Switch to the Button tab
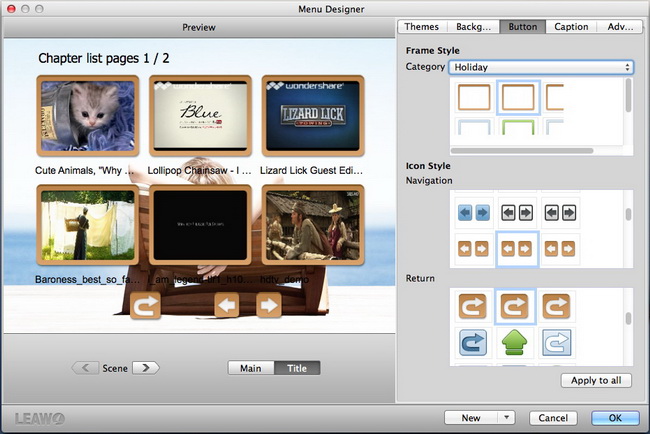 click(522, 27)
